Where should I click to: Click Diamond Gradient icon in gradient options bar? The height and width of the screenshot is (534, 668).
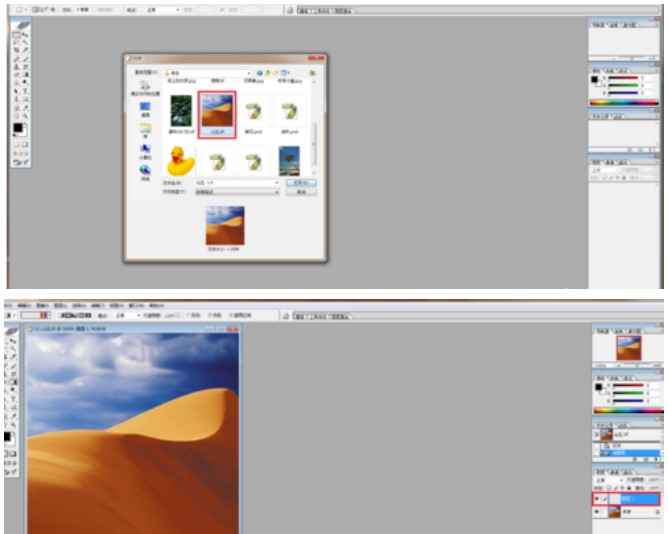pyautogui.click(x=88, y=315)
